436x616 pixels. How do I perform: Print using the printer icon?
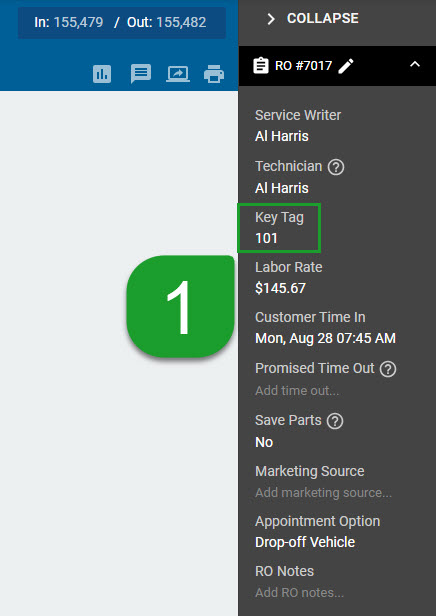(214, 74)
